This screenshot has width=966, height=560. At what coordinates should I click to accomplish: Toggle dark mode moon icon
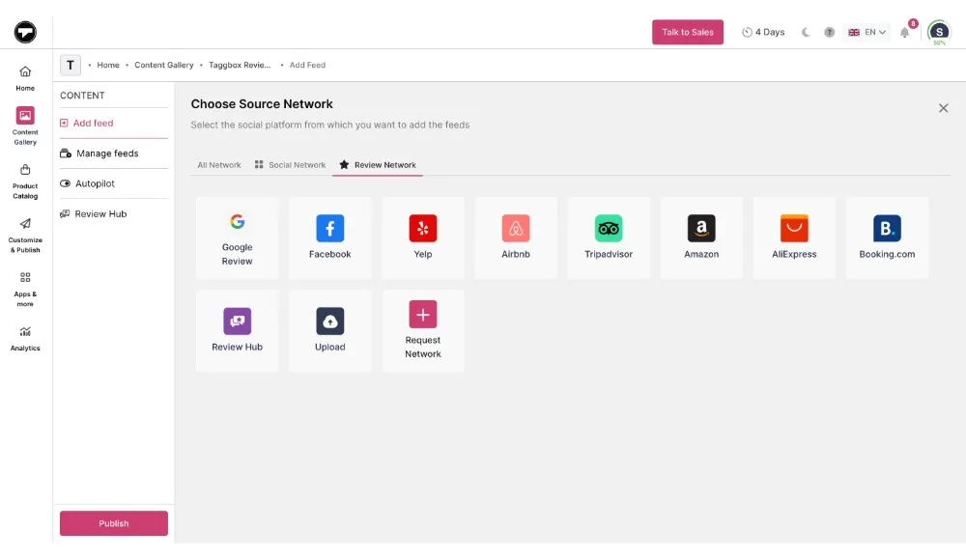click(806, 32)
